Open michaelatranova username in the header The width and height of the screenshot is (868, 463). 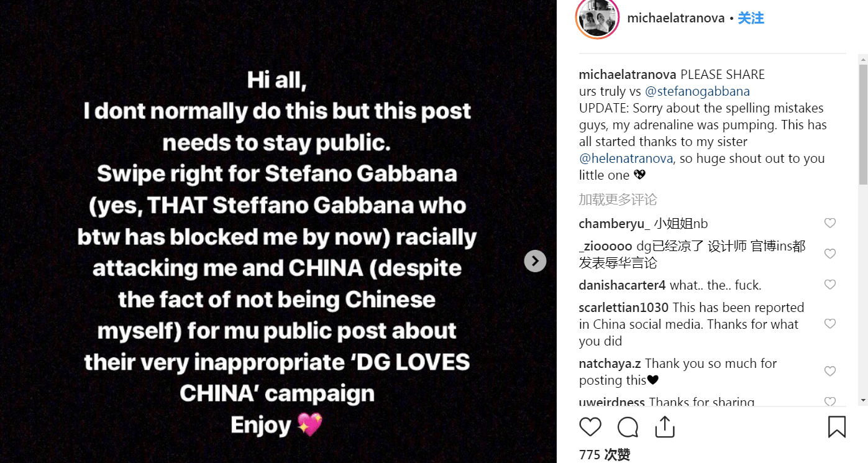pyautogui.click(x=676, y=19)
